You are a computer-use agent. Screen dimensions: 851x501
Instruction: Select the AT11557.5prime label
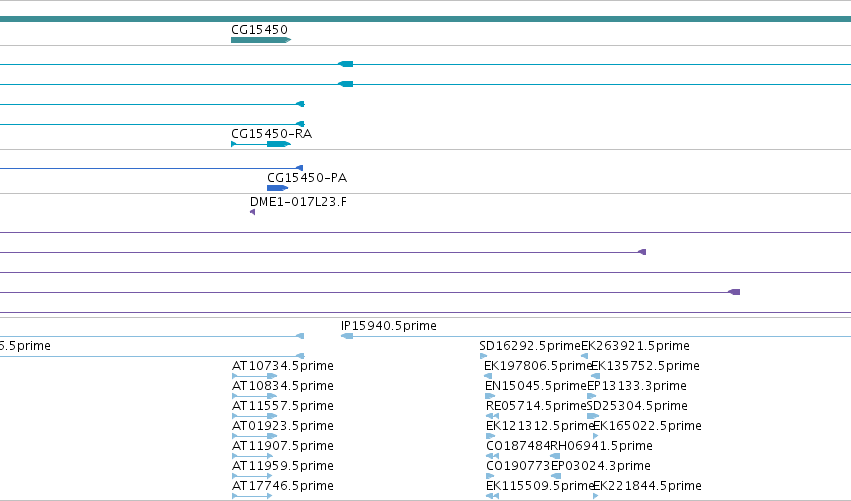(x=283, y=406)
